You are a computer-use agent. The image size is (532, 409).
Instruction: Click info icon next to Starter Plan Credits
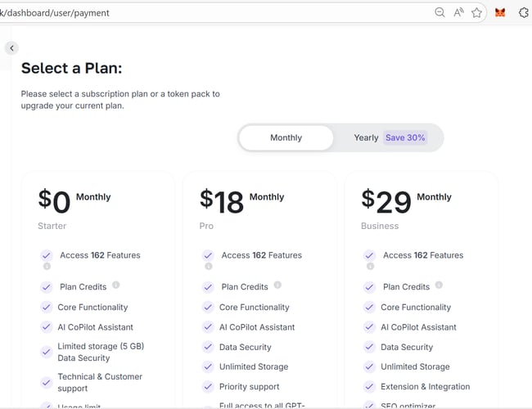[115, 285]
